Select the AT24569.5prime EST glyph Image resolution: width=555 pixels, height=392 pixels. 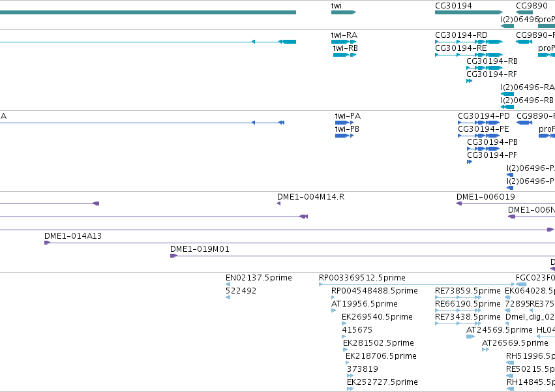pos(470,337)
